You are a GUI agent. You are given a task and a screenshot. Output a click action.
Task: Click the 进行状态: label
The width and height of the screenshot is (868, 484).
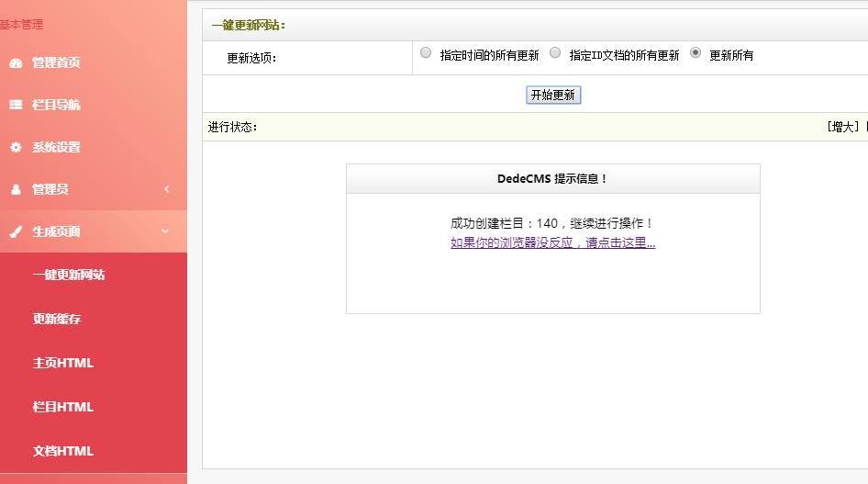232,127
